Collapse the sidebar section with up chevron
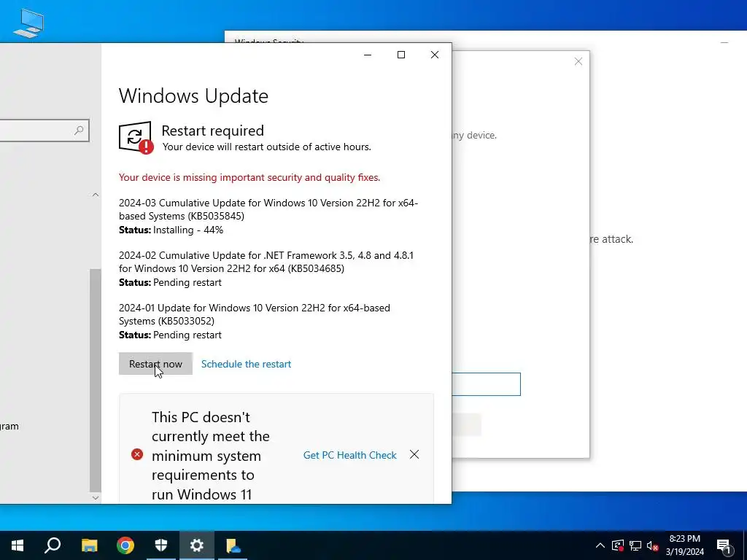747x560 pixels. (x=96, y=194)
